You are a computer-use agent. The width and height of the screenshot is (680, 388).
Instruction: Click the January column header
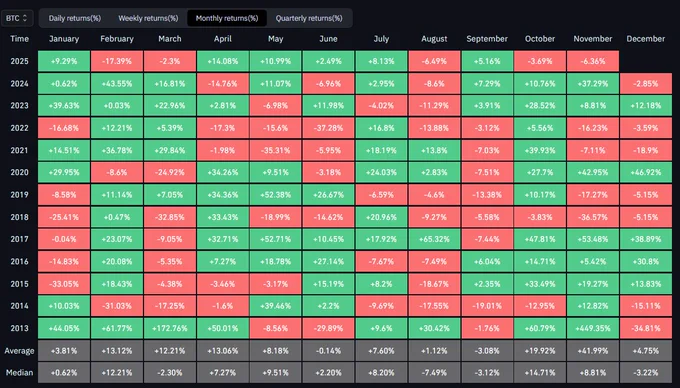(x=64, y=39)
